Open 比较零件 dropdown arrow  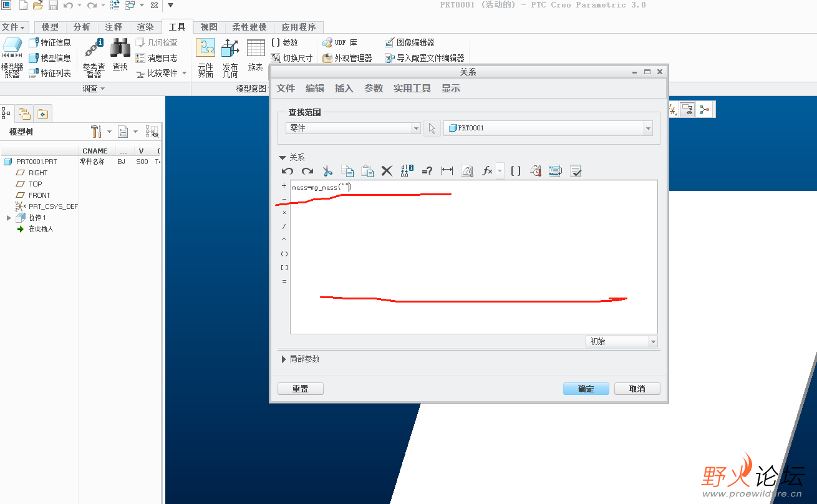point(184,73)
